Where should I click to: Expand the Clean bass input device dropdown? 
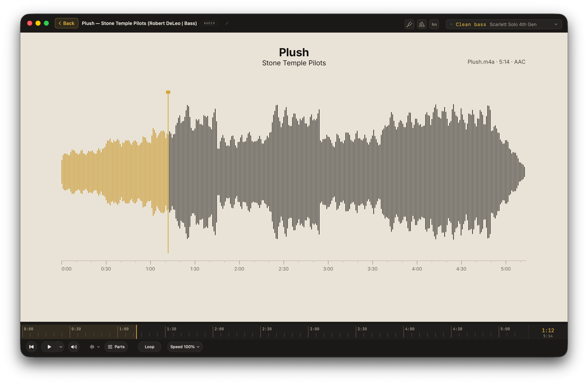[504, 24]
